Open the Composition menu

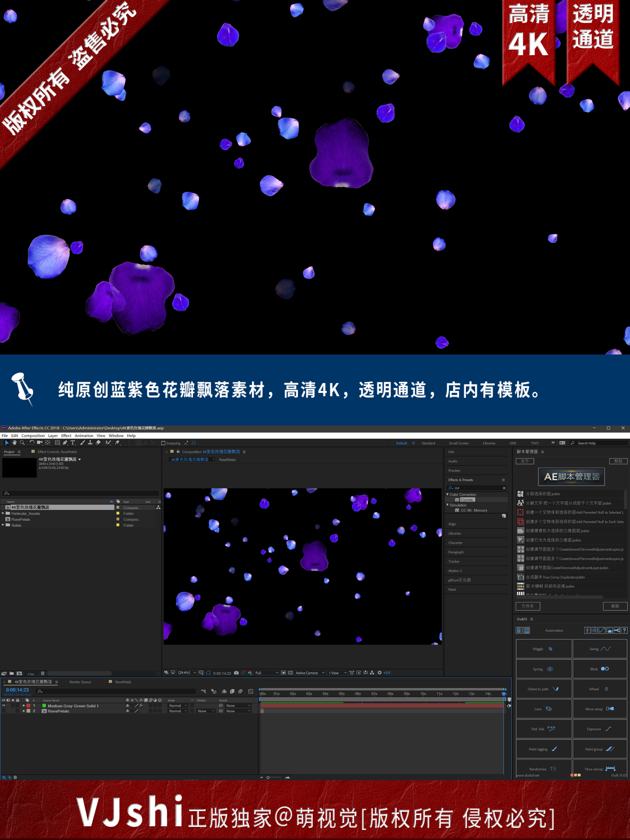point(33,436)
